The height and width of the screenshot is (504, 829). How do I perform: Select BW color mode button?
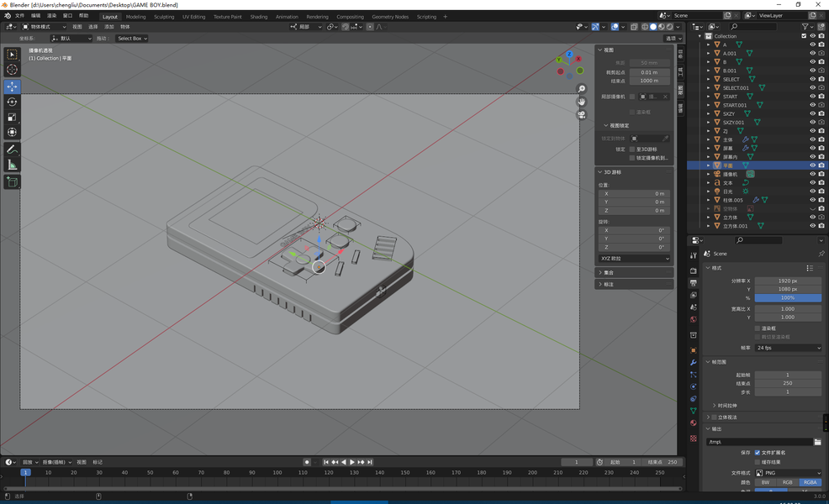[766, 482]
